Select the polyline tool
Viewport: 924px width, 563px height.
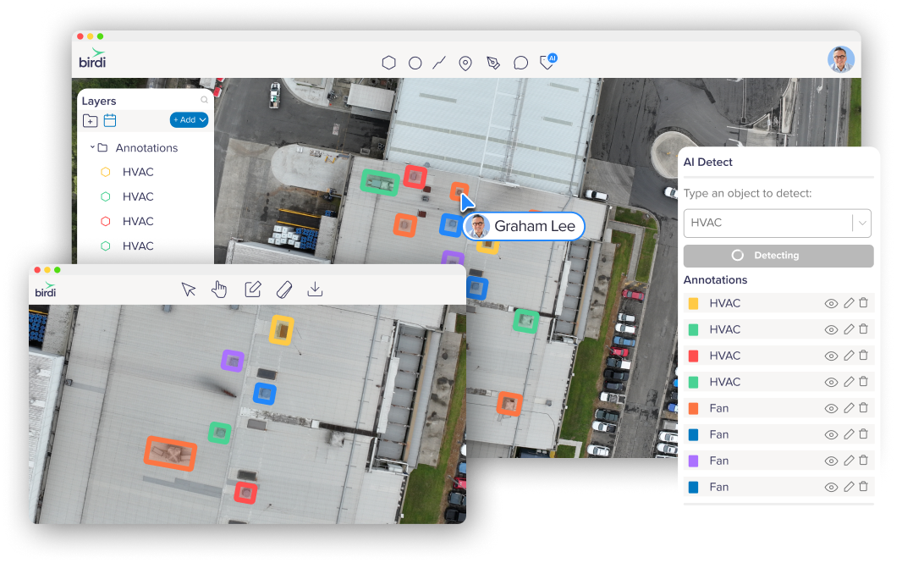(438, 62)
